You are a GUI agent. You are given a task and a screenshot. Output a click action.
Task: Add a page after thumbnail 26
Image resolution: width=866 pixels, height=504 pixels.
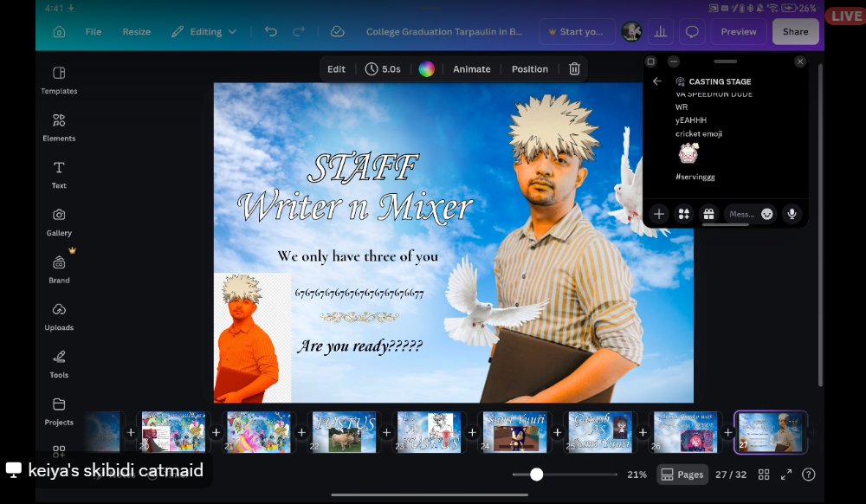(728, 432)
